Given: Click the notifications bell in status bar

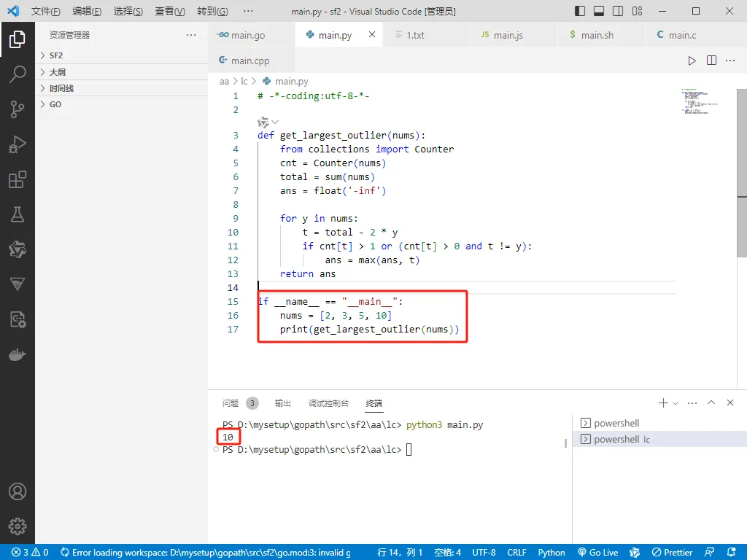Looking at the screenshot, I should pos(731,553).
